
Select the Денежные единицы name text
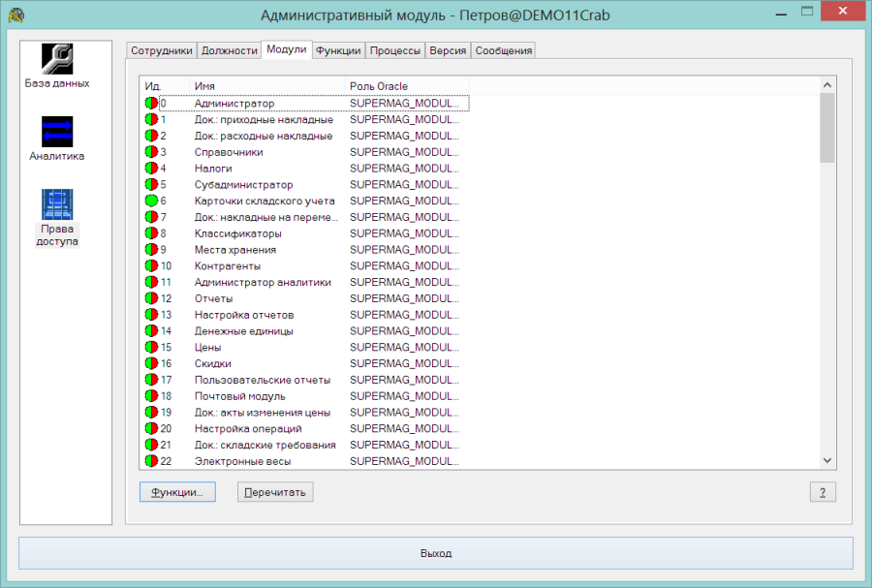coord(243,331)
